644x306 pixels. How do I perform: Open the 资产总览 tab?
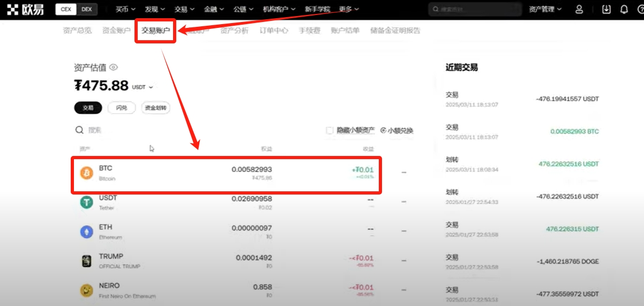[77, 31]
